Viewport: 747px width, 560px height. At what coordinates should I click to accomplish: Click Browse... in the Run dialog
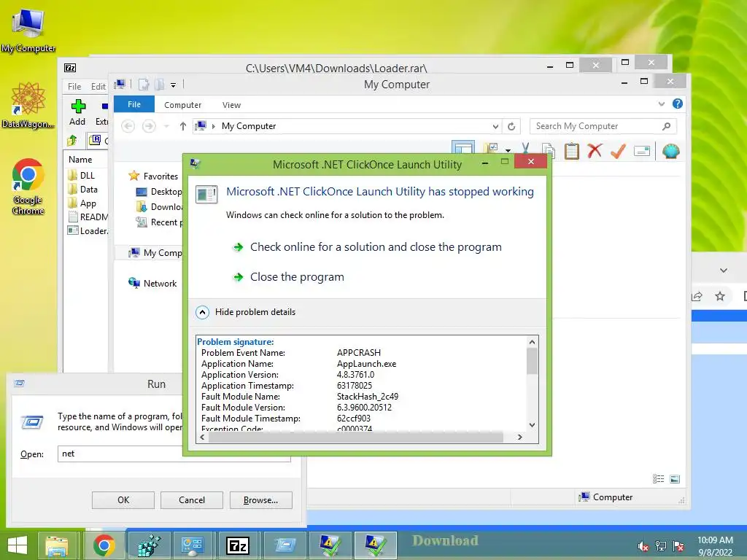click(260, 500)
